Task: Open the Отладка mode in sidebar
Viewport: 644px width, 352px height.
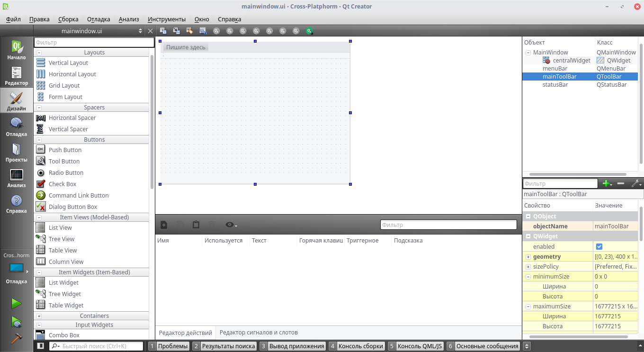Action: pyautogui.click(x=17, y=127)
